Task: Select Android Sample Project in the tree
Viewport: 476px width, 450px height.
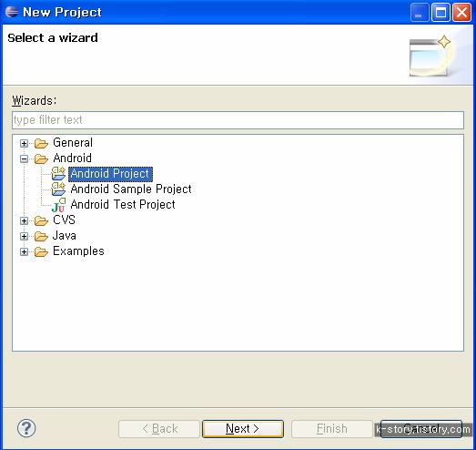Action: [131, 189]
